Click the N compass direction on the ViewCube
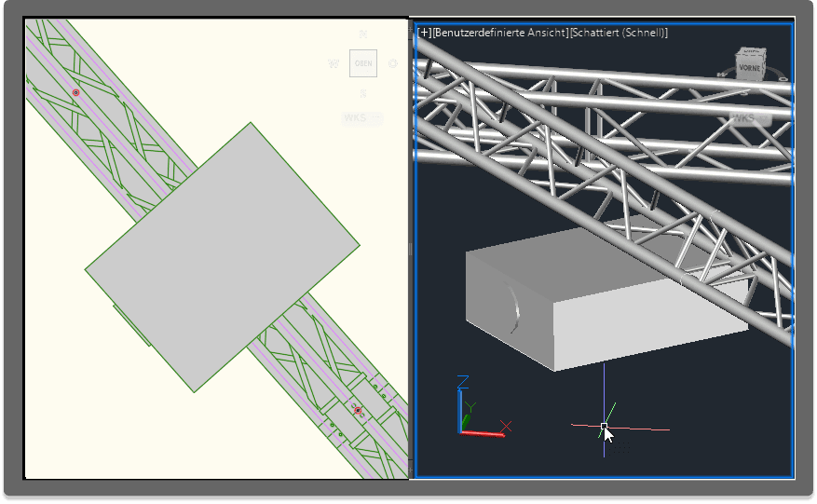Viewport: 817px width, 504px height. pyautogui.click(x=363, y=34)
